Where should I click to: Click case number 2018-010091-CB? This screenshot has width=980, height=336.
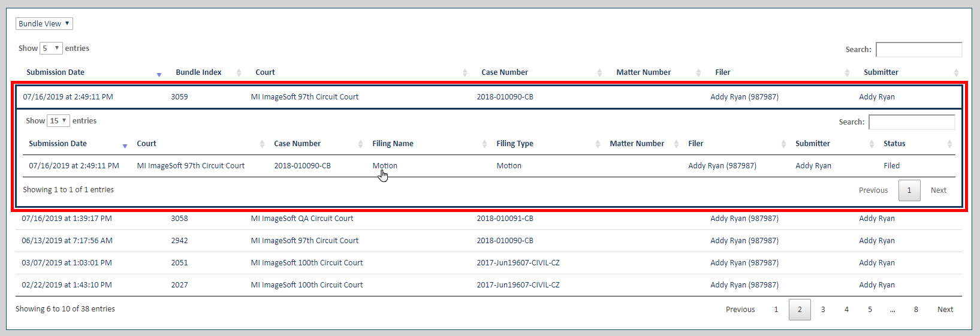tap(505, 219)
